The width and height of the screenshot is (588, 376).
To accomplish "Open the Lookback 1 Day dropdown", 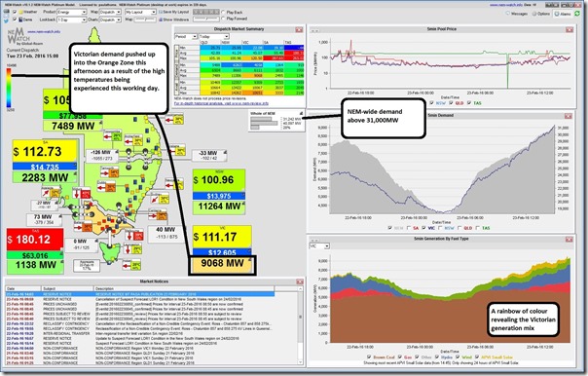I will (72, 19).
